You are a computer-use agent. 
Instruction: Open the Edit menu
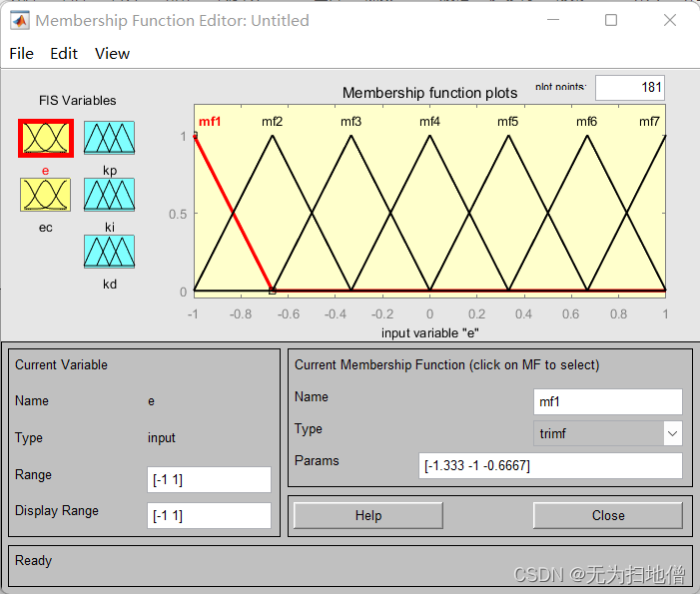(x=64, y=54)
